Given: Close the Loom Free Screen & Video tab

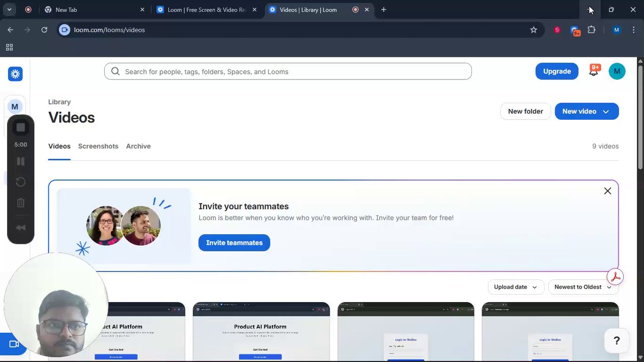Looking at the screenshot, I should coord(255,10).
